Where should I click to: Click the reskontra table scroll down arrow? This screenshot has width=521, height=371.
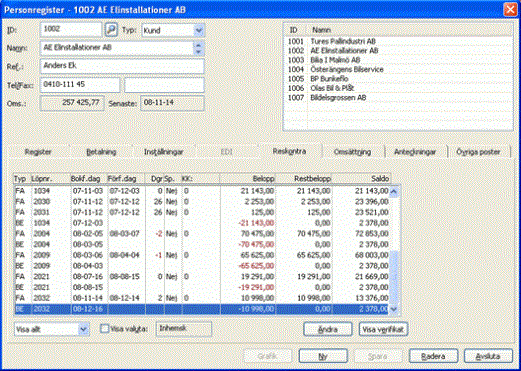coord(394,309)
